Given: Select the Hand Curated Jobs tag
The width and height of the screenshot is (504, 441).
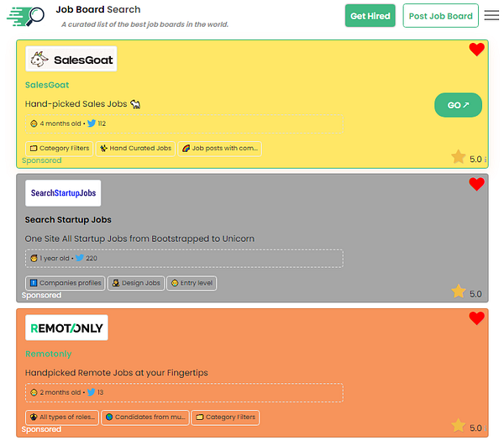Looking at the screenshot, I should click(x=135, y=149).
